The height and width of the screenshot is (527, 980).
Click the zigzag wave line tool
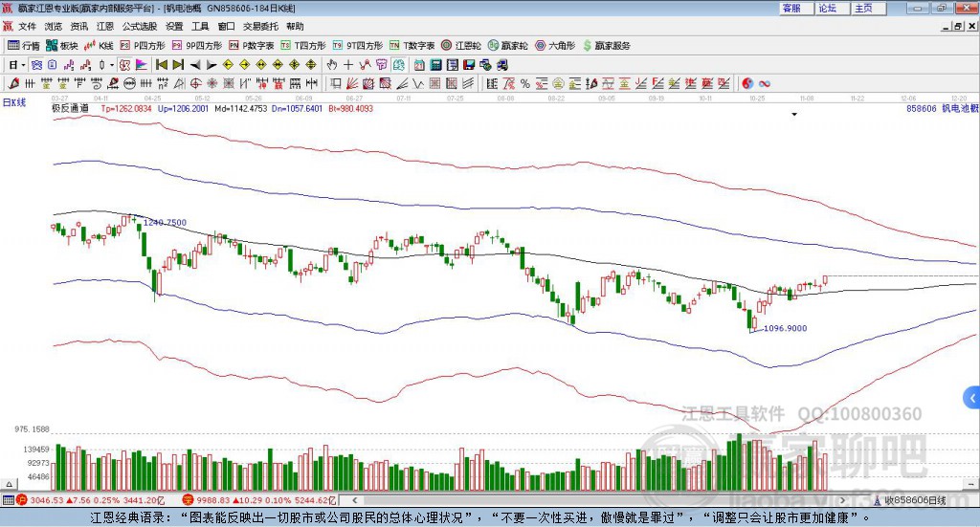[x=419, y=83]
